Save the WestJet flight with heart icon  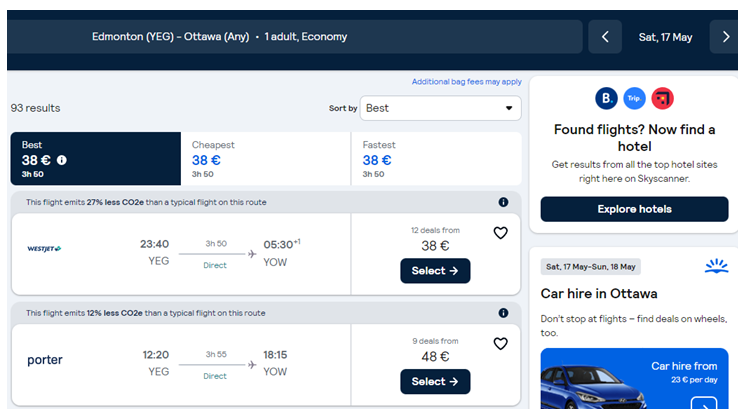pos(500,233)
